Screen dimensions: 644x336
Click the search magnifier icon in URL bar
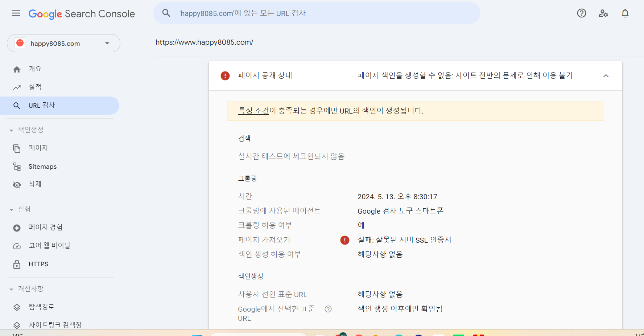tap(166, 13)
